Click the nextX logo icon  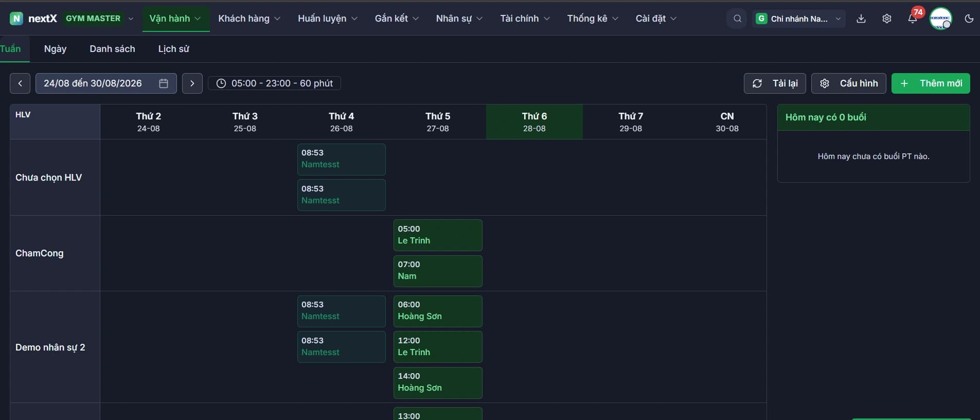coord(16,19)
